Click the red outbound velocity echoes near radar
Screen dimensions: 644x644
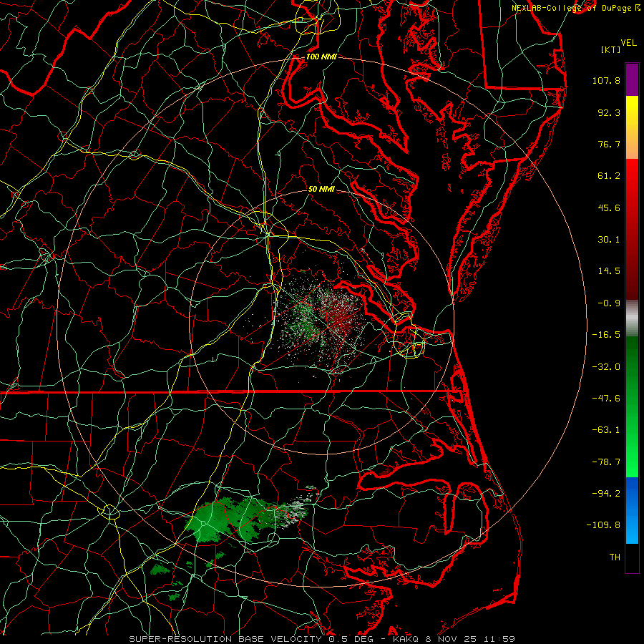click(341, 316)
